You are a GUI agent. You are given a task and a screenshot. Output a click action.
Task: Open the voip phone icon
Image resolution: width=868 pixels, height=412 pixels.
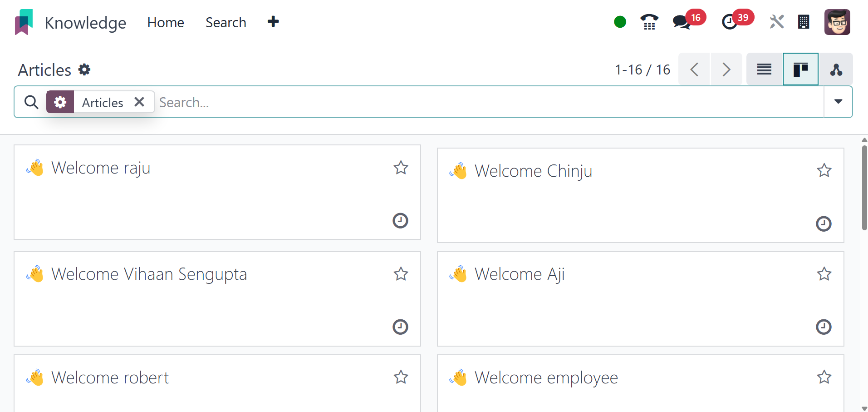click(649, 22)
